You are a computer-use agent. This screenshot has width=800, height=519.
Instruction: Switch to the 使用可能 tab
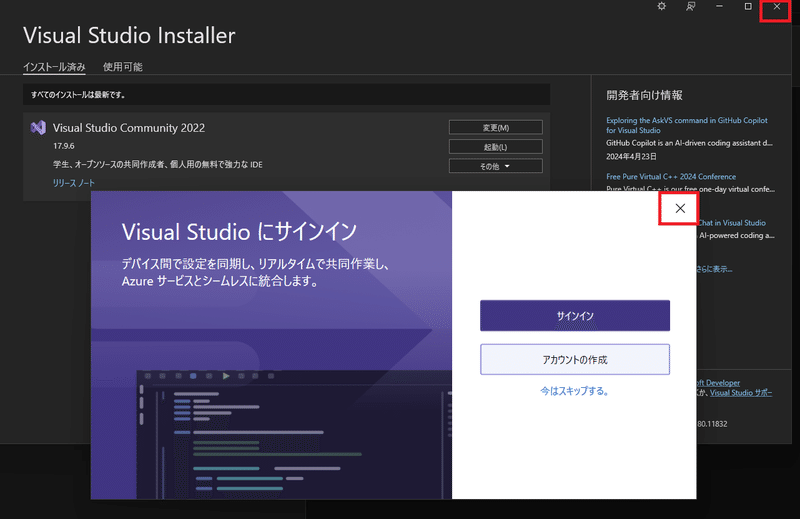pyautogui.click(x=122, y=67)
